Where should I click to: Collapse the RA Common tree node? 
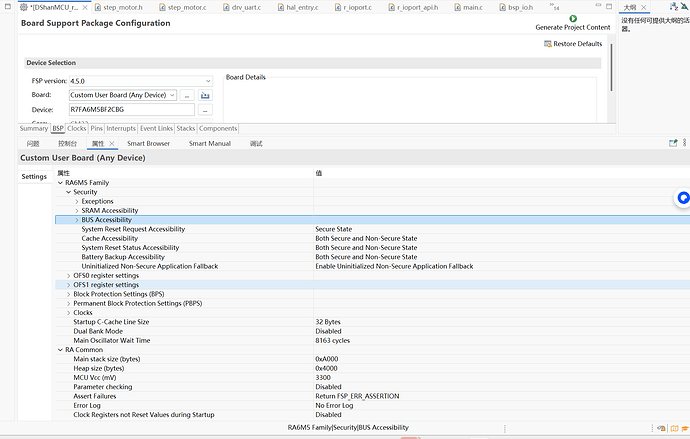(x=60, y=350)
